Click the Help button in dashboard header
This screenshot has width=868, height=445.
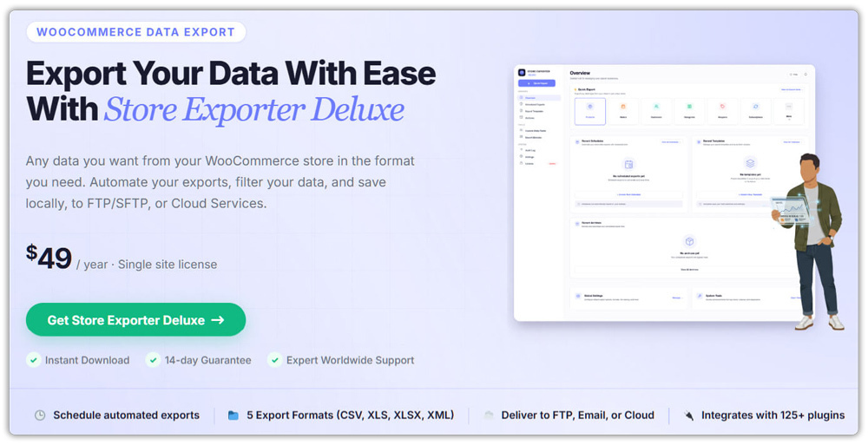click(x=794, y=75)
